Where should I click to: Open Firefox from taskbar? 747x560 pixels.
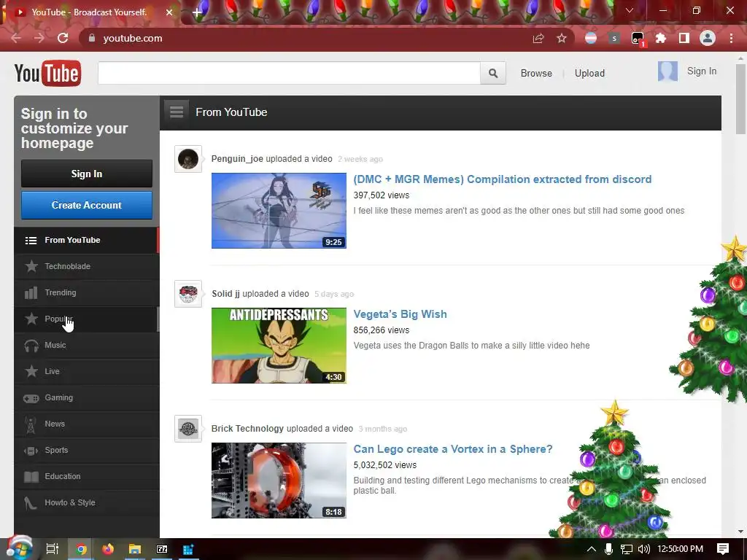pyautogui.click(x=108, y=549)
